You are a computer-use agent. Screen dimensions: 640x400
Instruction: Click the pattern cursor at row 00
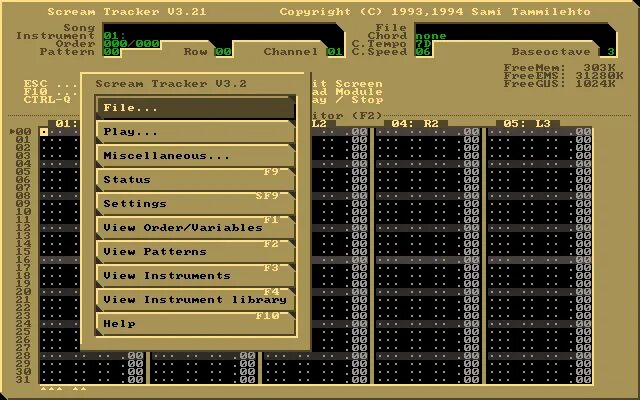pyautogui.click(x=44, y=132)
